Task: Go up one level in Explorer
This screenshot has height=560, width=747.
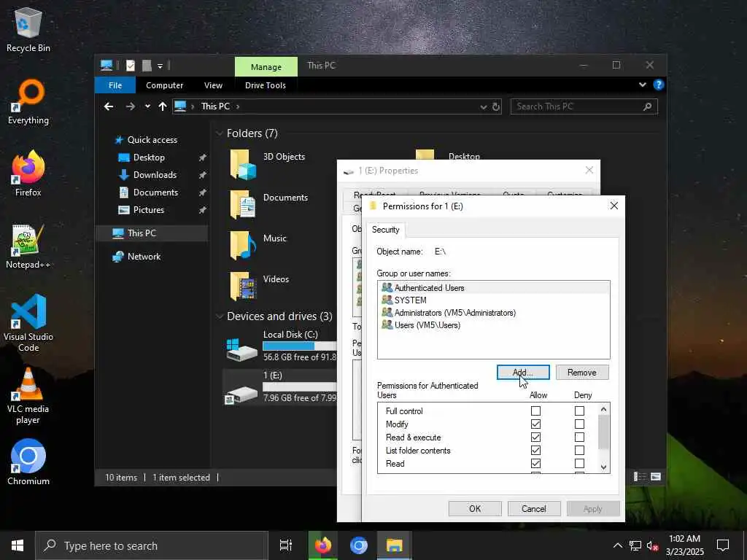Action: pyautogui.click(x=163, y=106)
